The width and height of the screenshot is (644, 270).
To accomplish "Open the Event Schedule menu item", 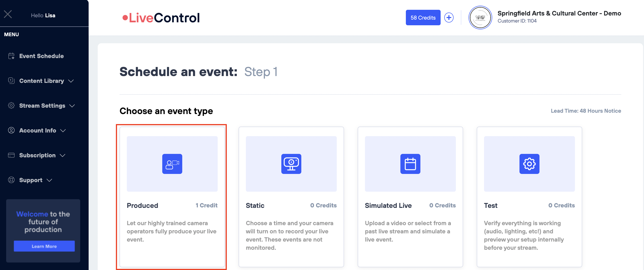I will pyautogui.click(x=42, y=56).
